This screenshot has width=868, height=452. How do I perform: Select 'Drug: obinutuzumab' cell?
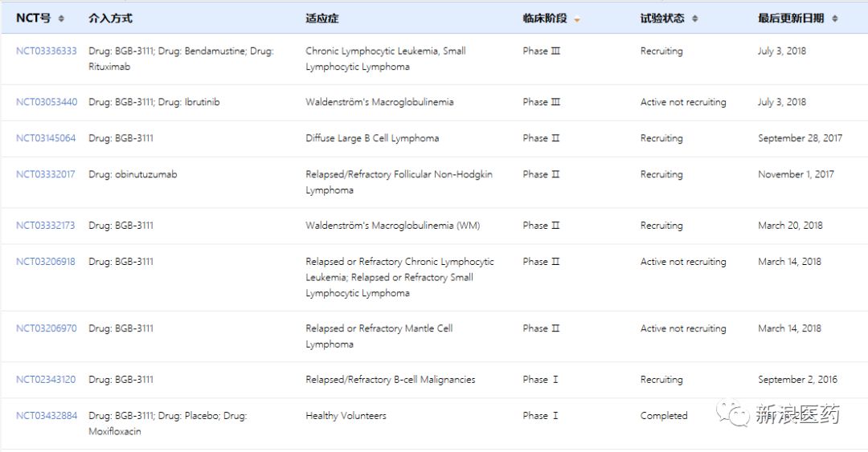pyautogui.click(x=133, y=174)
